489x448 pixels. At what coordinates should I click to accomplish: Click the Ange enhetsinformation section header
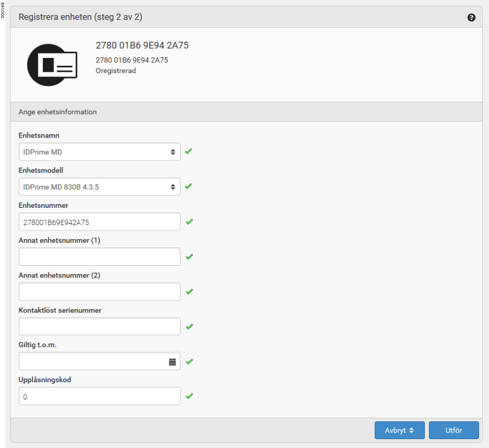tap(58, 112)
